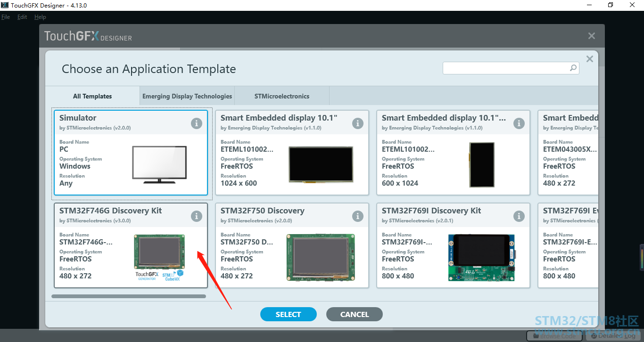Image resolution: width=644 pixels, height=342 pixels.
Task: Open info for the 1024 x 600 Smart Embedded display
Action: tap(358, 123)
